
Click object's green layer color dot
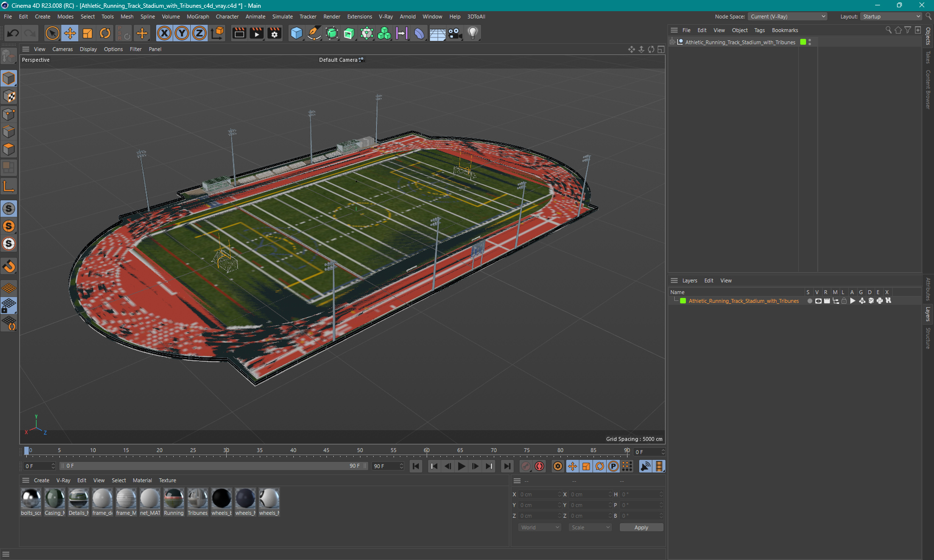pos(803,42)
